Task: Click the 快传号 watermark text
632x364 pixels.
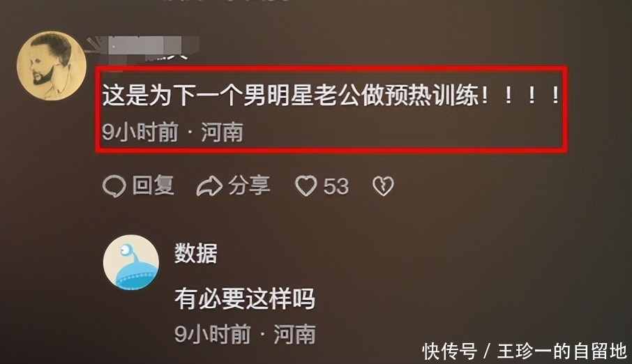Action: pos(449,351)
